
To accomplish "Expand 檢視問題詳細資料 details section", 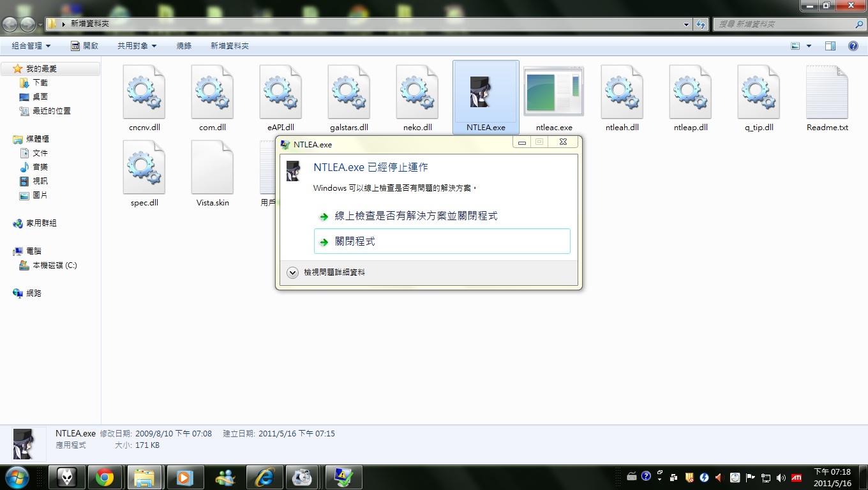I will tap(293, 272).
